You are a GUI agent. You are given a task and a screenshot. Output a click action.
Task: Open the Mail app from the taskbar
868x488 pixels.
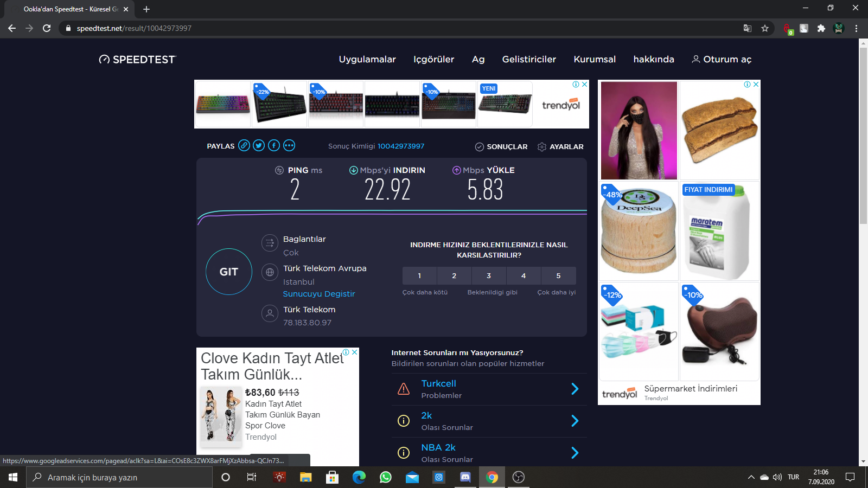[x=412, y=477]
